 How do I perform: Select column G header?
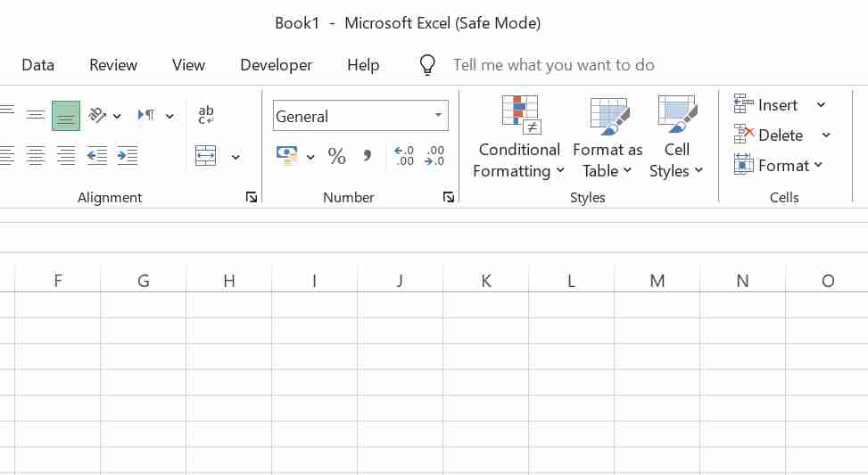(x=144, y=281)
